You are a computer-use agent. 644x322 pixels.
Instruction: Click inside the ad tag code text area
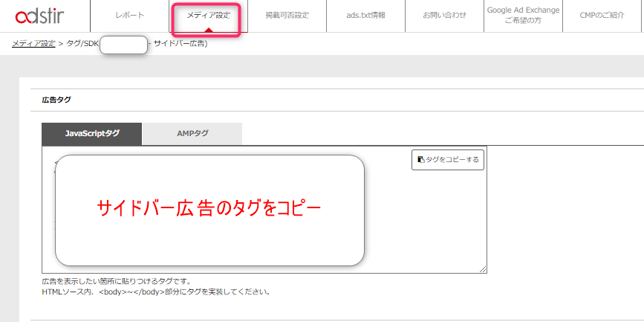pos(423,223)
